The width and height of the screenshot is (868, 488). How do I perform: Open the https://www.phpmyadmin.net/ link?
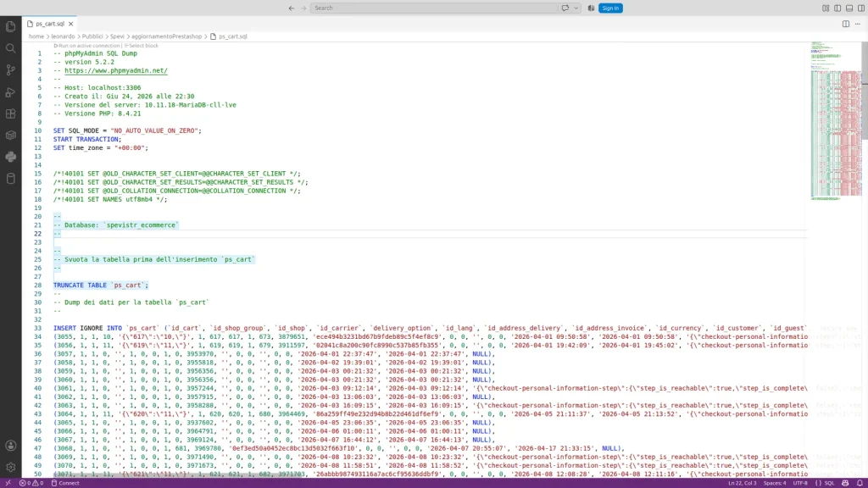[x=115, y=71]
